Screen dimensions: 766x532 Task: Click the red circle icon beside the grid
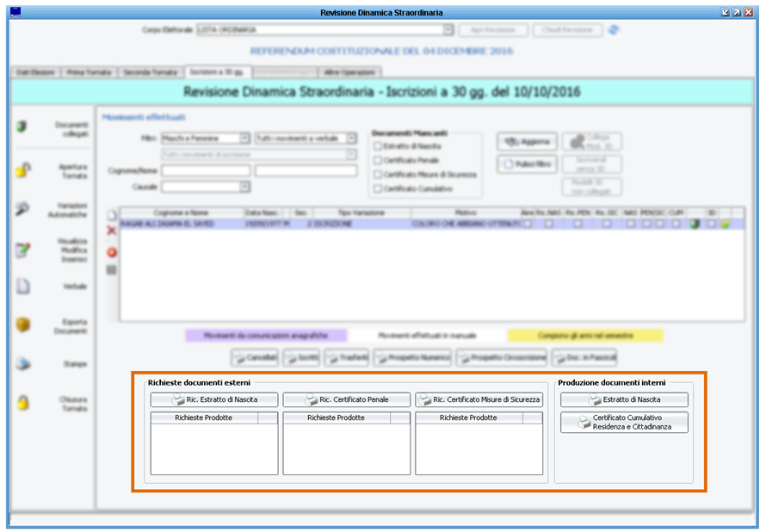(x=112, y=252)
